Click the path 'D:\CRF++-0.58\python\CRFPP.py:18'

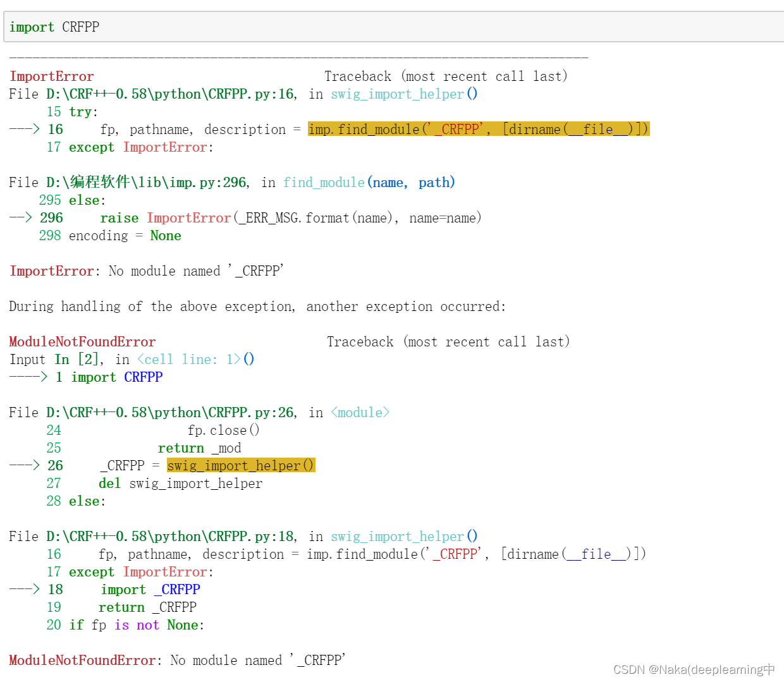[171, 537]
